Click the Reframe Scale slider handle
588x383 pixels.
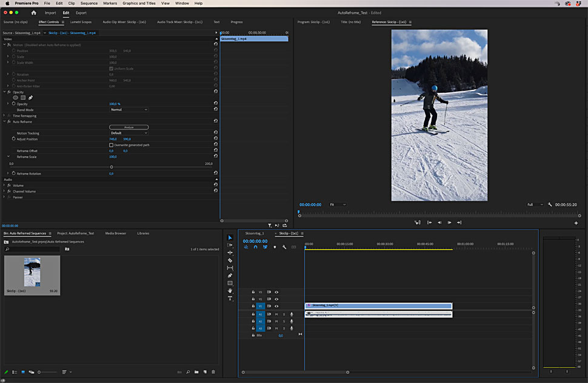tap(112, 167)
